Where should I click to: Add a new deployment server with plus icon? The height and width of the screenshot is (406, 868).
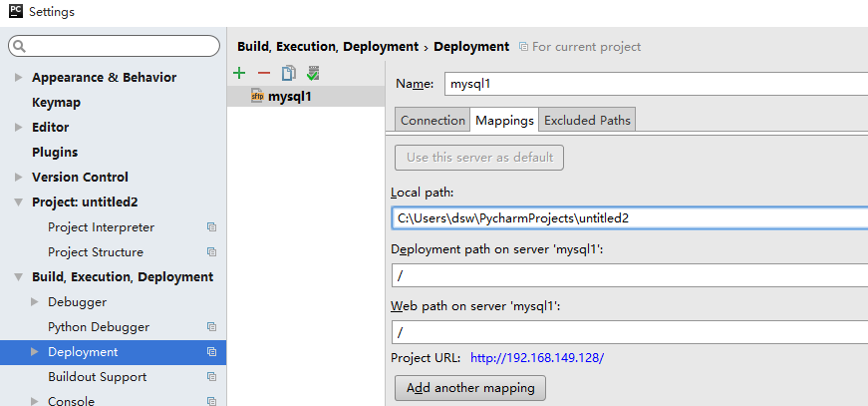(x=239, y=73)
